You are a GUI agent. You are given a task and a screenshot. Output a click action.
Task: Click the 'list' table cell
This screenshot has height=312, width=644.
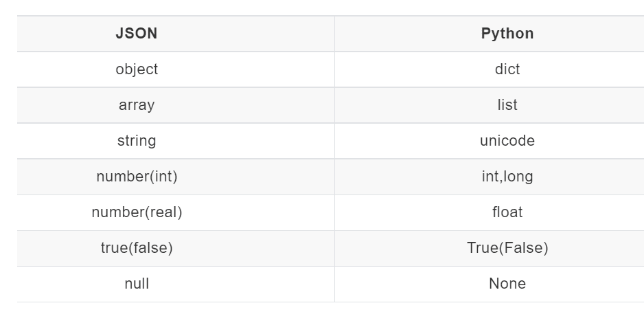point(507,105)
